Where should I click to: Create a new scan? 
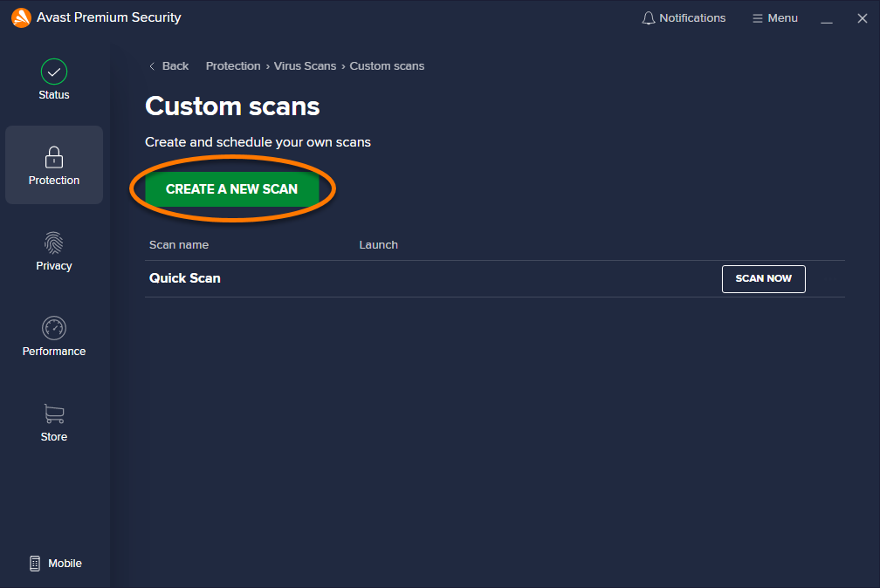click(232, 189)
